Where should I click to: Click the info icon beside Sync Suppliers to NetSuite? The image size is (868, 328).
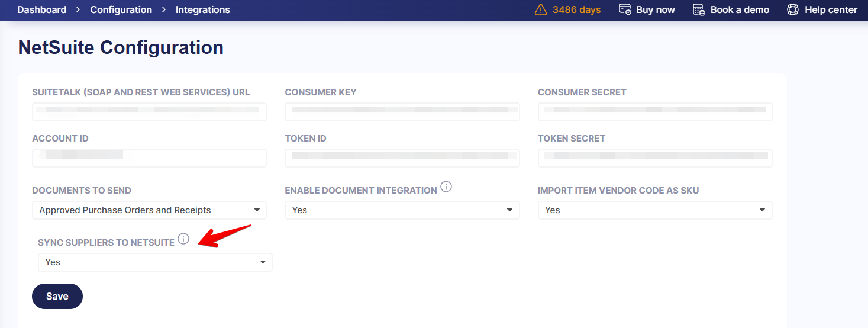pos(183,239)
